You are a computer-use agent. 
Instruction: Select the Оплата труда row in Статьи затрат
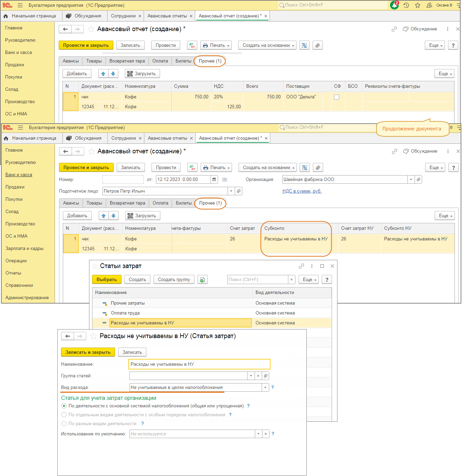click(212, 313)
